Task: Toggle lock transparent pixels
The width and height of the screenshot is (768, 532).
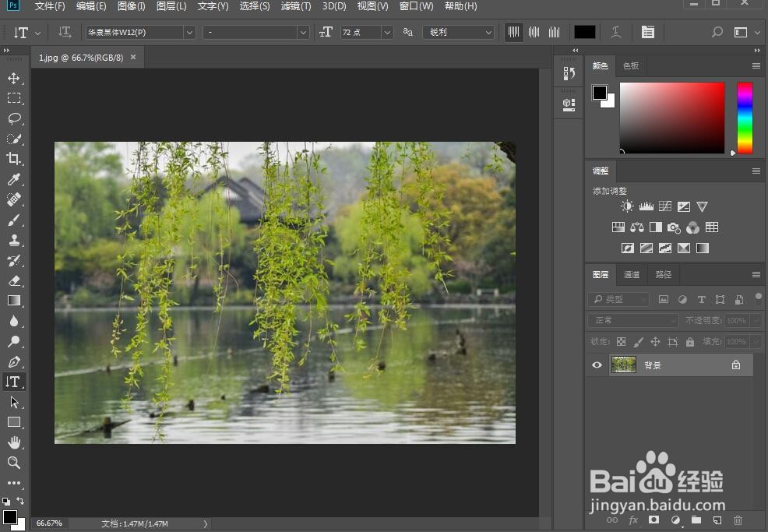Action: (621, 342)
